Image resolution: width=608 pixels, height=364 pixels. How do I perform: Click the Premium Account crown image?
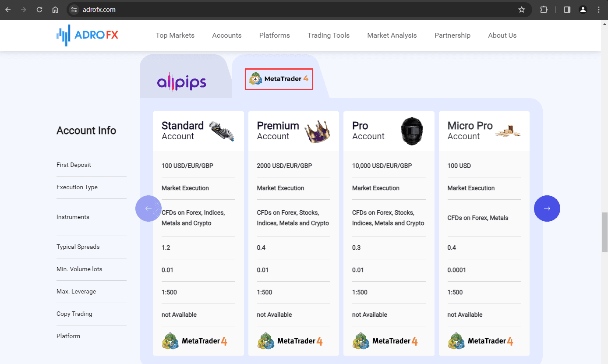(x=317, y=131)
